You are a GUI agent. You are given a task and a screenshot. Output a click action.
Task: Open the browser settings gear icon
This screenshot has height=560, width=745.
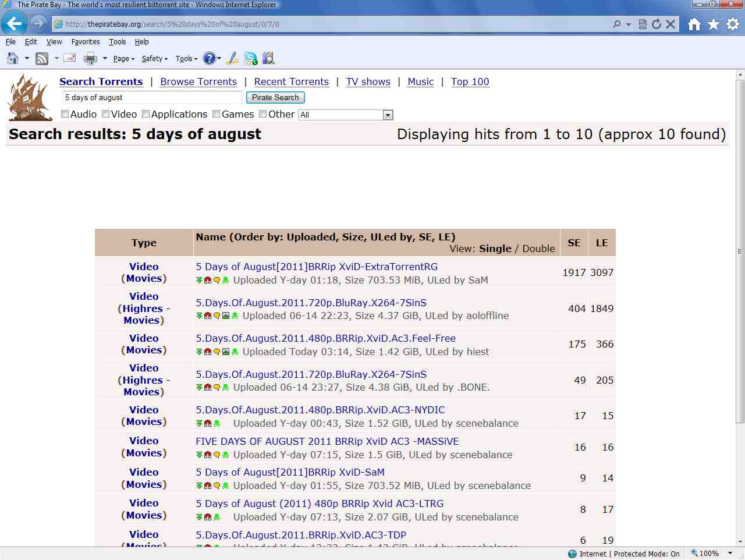(733, 24)
